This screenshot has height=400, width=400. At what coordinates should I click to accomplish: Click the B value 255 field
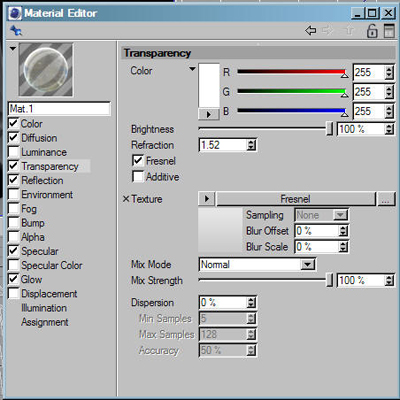369,111
